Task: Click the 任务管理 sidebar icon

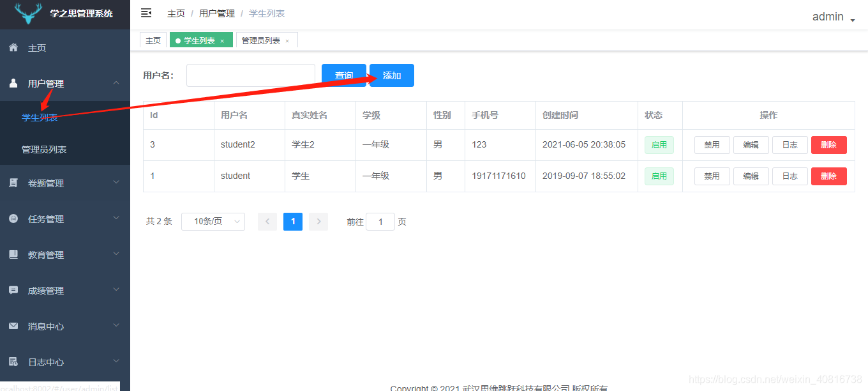Action: (13, 218)
